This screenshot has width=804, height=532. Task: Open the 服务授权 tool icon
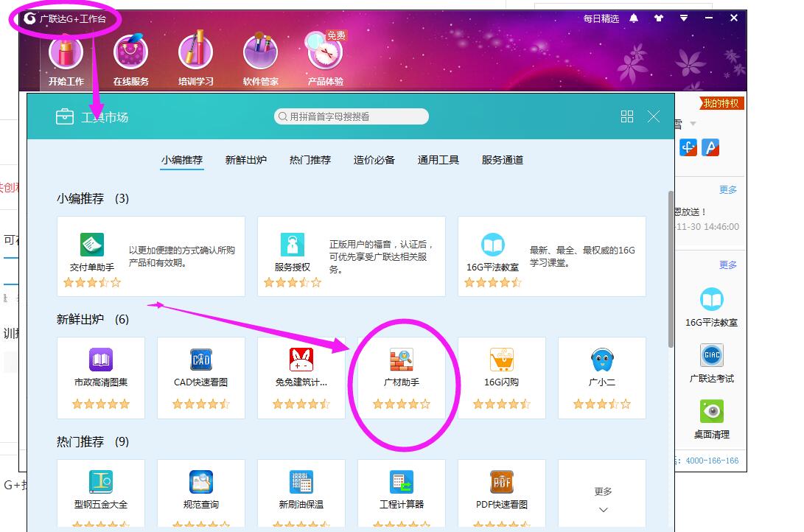click(293, 245)
